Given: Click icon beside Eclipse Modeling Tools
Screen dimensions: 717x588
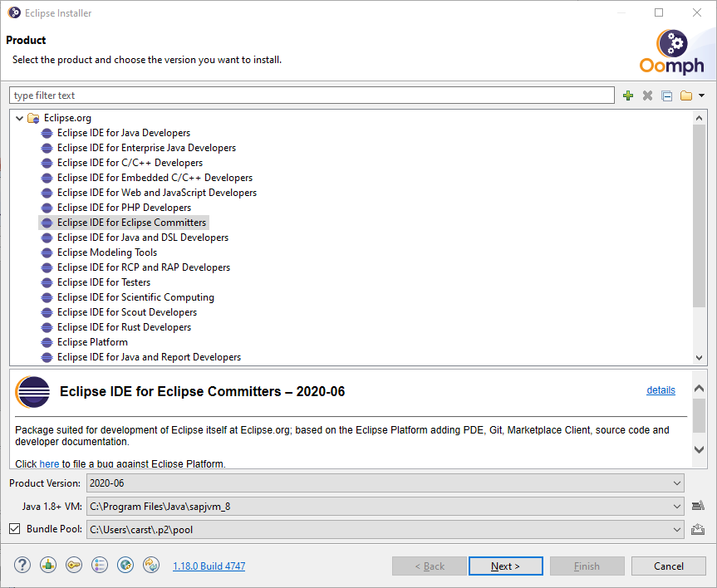Looking at the screenshot, I should pos(47,252).
